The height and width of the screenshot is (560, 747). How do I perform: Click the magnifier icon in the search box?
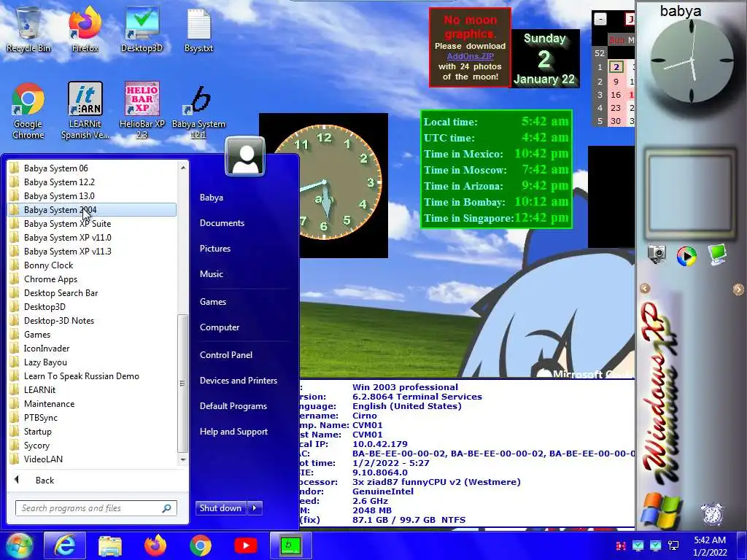coord(166,508)
